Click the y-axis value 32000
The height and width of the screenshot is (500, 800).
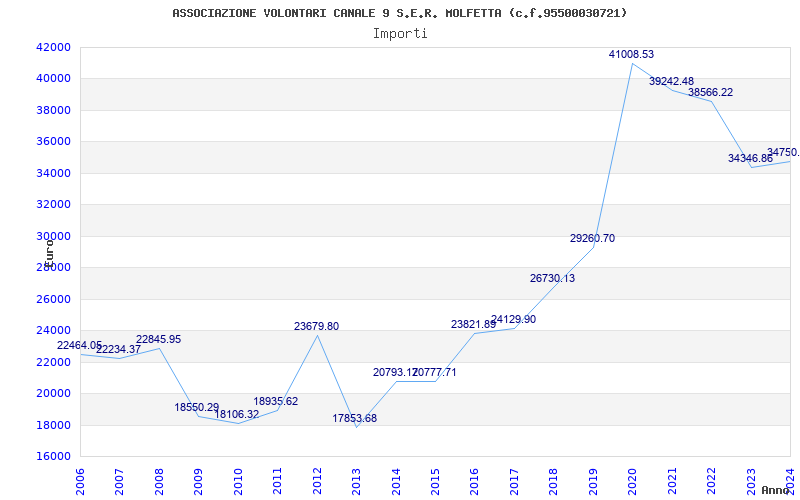pos(53,205)
